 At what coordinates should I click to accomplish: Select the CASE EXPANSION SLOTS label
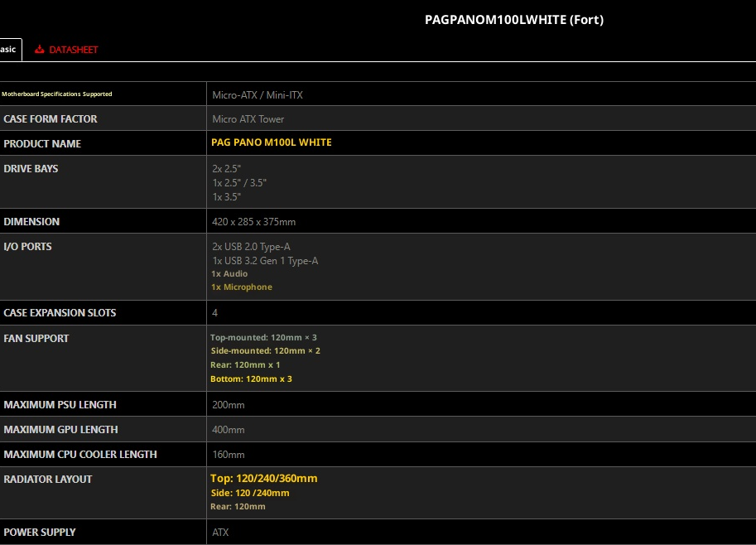click(x=60, y=312)
